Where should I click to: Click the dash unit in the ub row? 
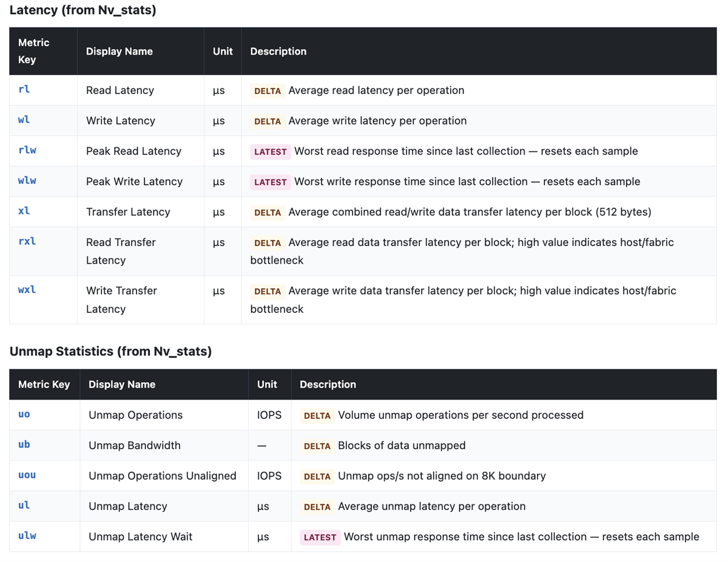coord(262,446)
